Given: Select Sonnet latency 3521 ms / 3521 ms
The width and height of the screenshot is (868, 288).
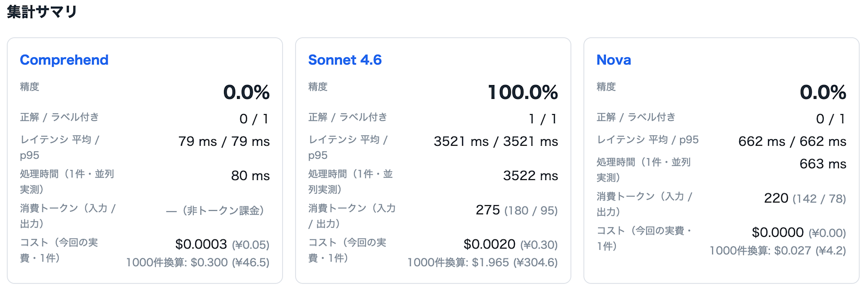Looking at the screenshot, I should click(x=496, y=141).
